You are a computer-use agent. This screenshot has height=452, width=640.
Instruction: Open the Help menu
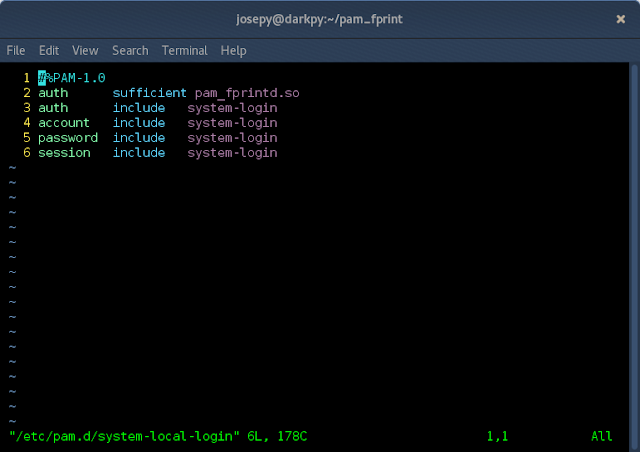[x=233, y=51]
